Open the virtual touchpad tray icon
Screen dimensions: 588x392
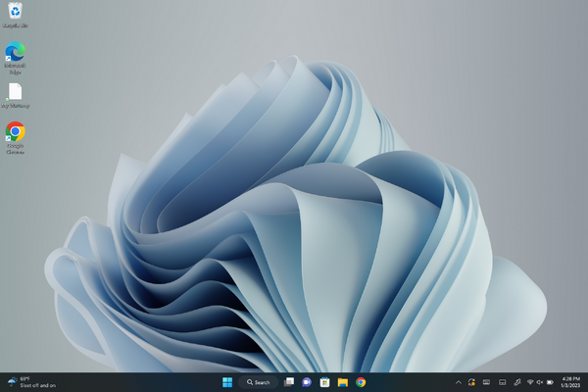[502, 382]
